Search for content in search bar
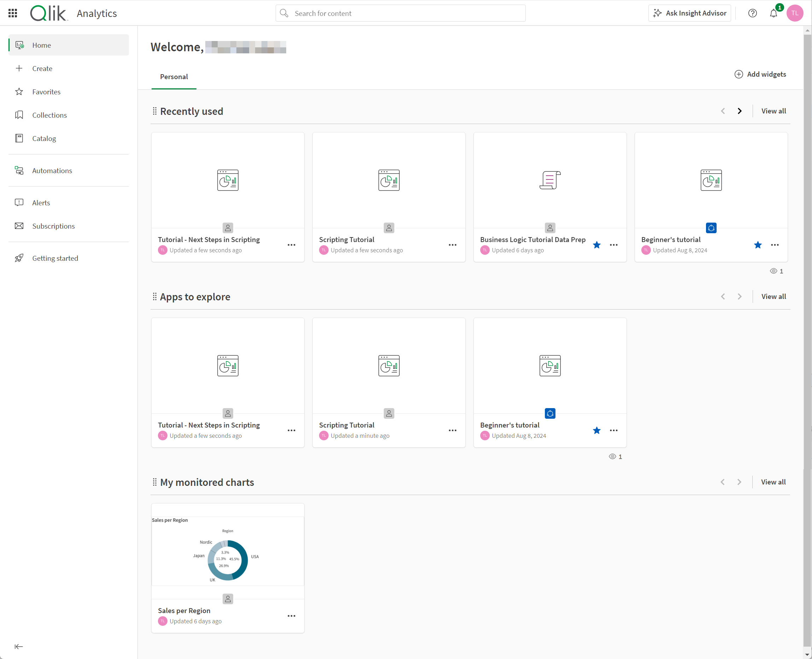This screenshot has width=812, height=659. click(x=401, y=13)
